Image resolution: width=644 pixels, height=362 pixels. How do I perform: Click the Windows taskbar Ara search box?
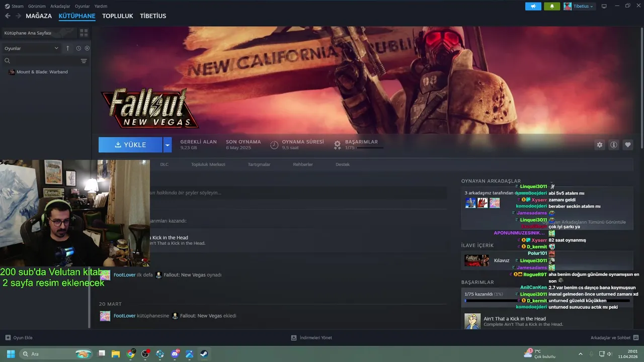(x=56, y=354)
